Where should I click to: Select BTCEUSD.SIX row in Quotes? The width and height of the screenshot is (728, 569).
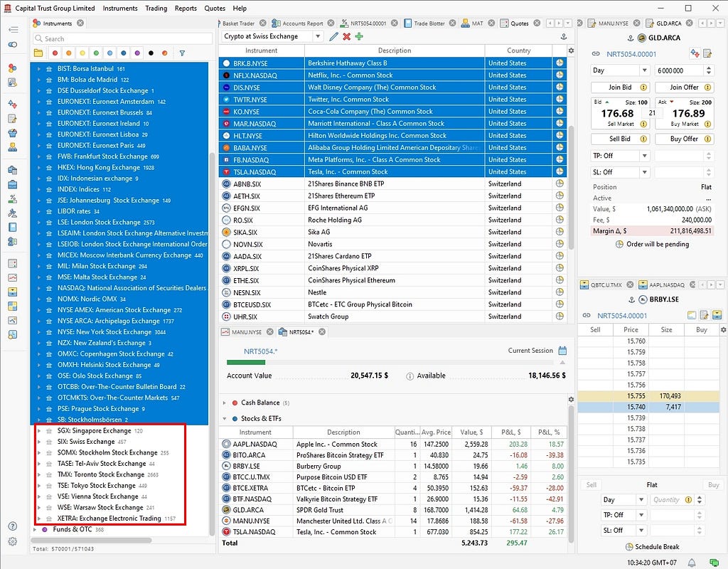(392, 304)
